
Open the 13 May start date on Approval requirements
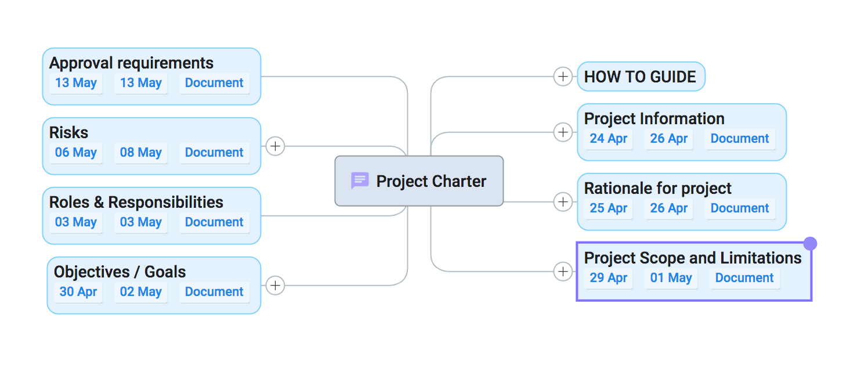coord(75,83)
